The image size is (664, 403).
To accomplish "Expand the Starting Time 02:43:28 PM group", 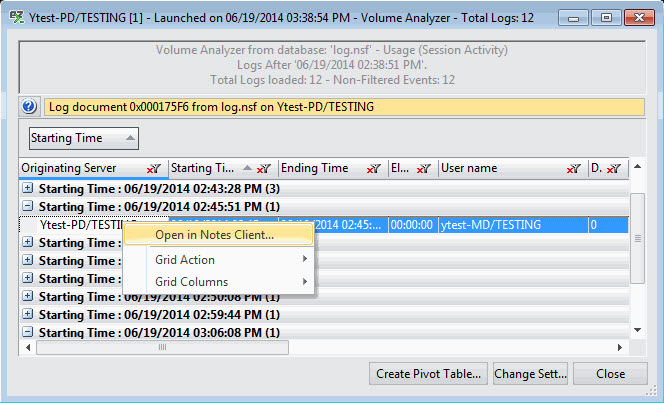I will (x=28, y=188).
